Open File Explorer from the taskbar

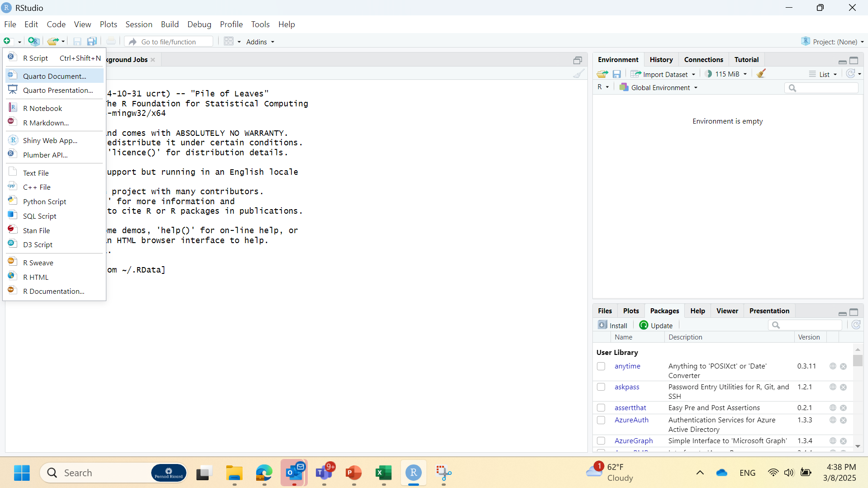click(234, 473)
